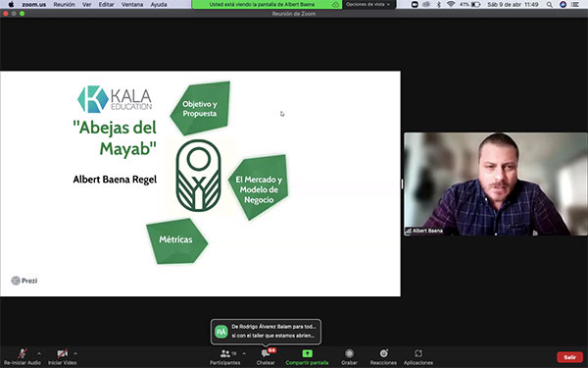The height and width of the screenshot is (368, 588).
Task: Click the Bluetooth icon in menu bar
Action: click(x=438, y=5)
